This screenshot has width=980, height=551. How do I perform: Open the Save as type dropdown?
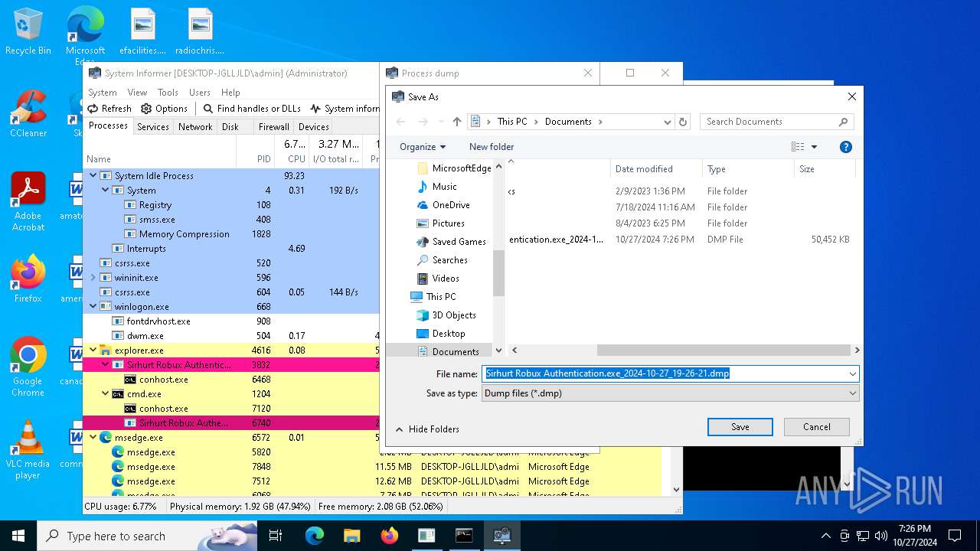670,393
